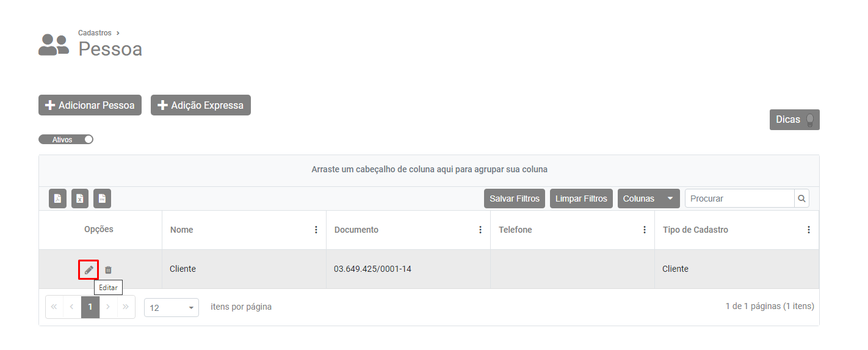The height and width of the screenshot is (350, 868).
Task: Click the pencil Editar icon for Cliente
Action: tap(89, 269)
